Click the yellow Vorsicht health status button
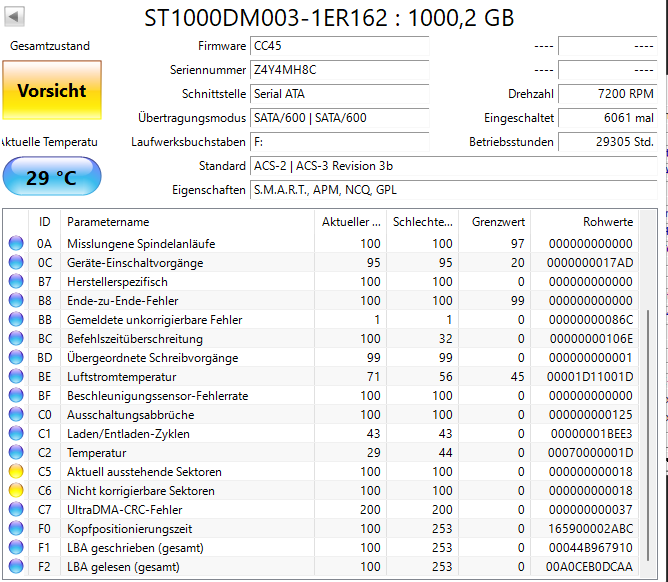The image size is (668, 582). coord(52,90)
